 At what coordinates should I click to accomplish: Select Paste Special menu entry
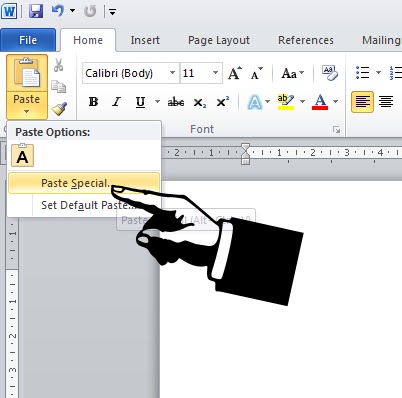point(84,183)
